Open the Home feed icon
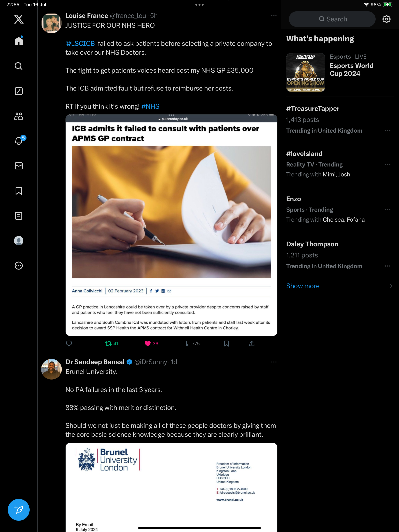Screen dimensions: 399x532 pyautogui.click(x=19, y=41)
